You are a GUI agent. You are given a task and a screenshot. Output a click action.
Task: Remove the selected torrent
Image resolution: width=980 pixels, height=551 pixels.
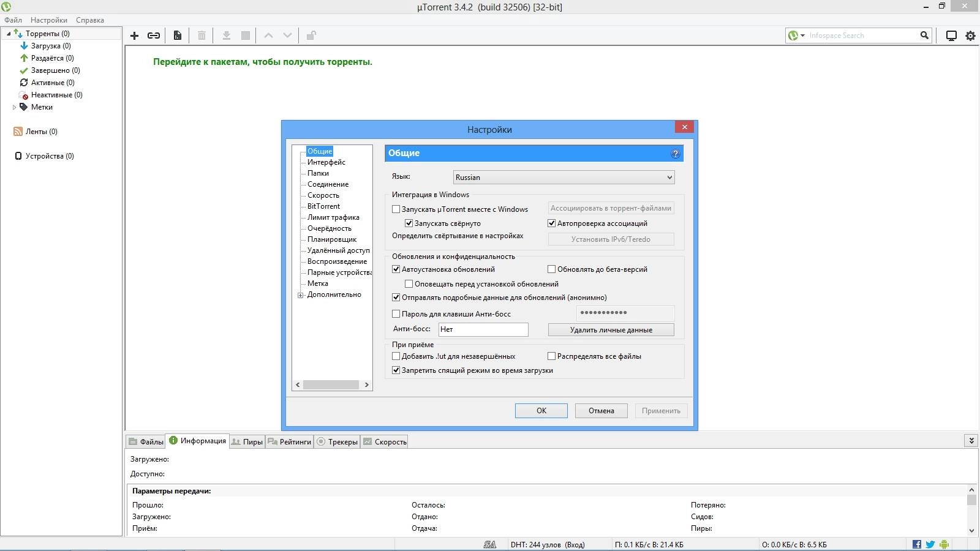click(x=202, y=36)
